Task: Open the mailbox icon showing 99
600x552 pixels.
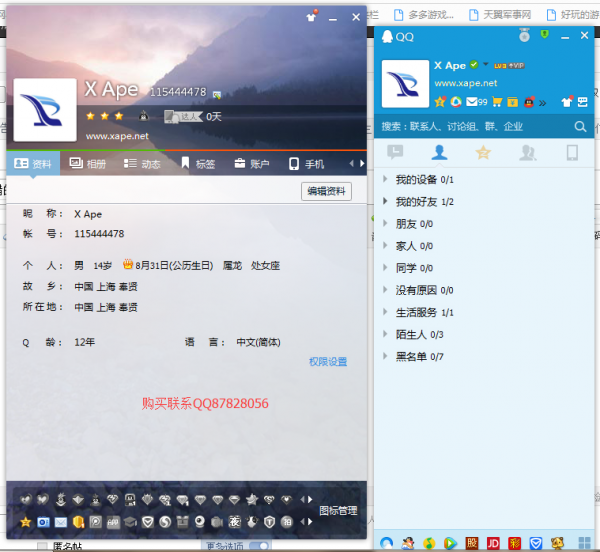Action: [x=477, y=102]
